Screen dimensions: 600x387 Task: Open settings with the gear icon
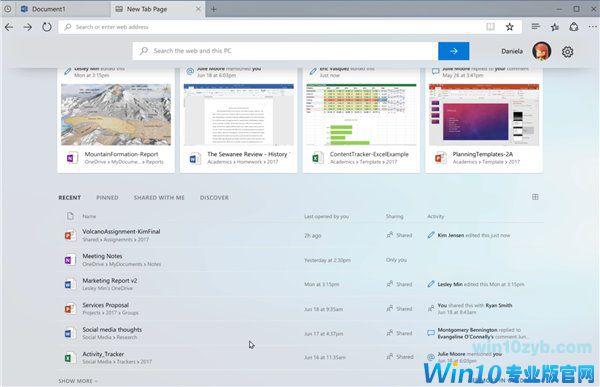[567, 51]
